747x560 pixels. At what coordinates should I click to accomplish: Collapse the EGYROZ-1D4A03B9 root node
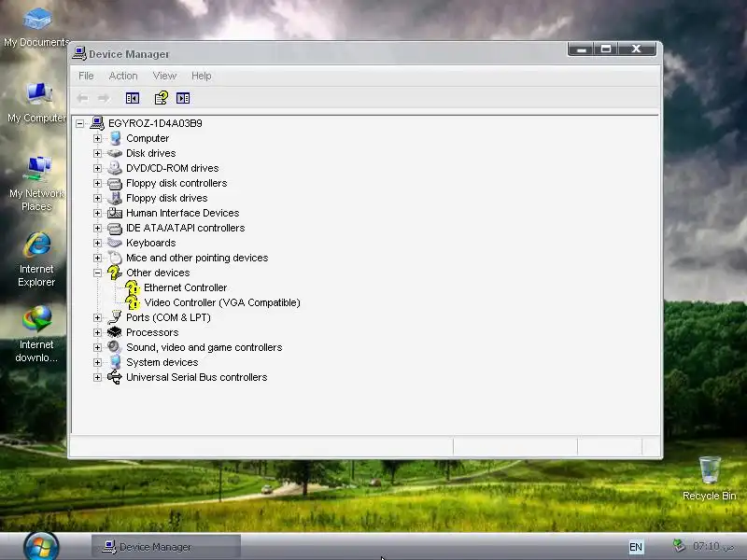(80, 123)
